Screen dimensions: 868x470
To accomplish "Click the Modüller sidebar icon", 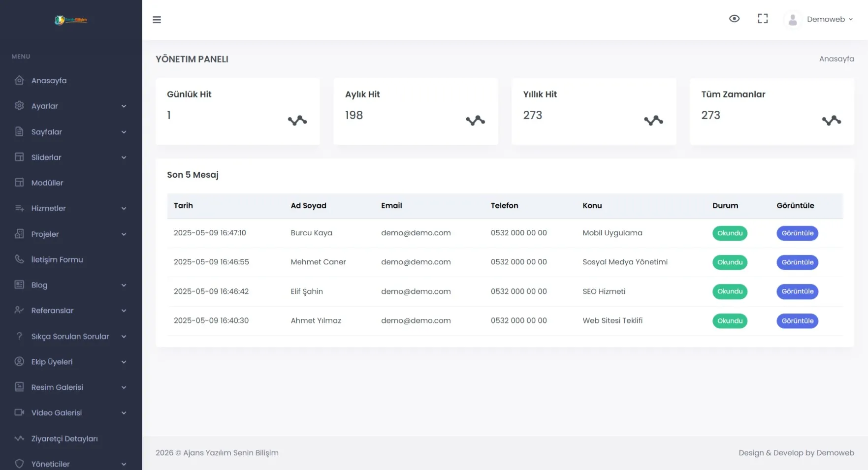I will point(19,183).
